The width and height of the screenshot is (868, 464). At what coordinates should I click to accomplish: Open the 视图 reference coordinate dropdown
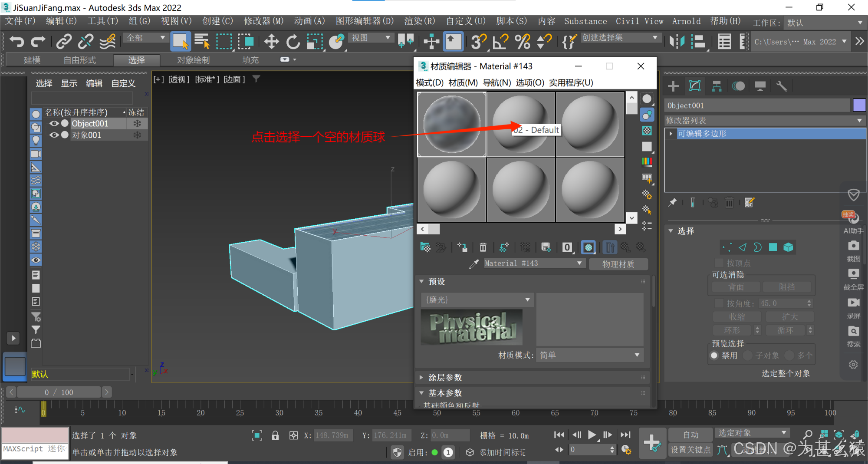tap(371, 38)
